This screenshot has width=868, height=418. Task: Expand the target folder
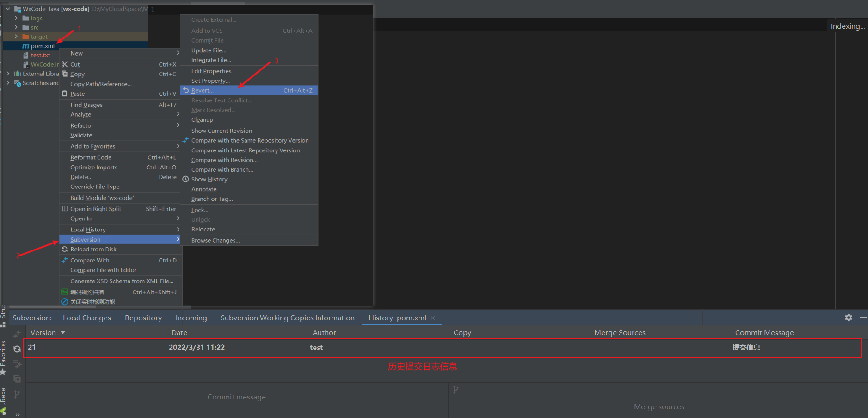point(16,37)
